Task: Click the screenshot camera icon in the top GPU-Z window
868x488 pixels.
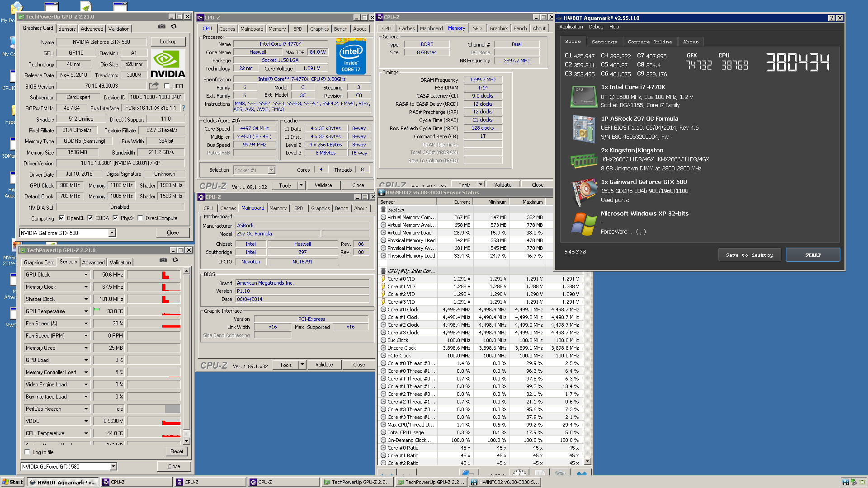Action: tap(161, 27)
